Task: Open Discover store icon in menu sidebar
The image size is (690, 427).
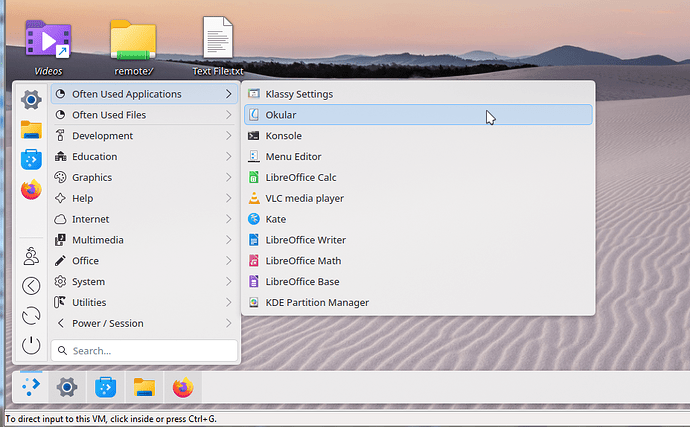Action: [x=31, y=159]
